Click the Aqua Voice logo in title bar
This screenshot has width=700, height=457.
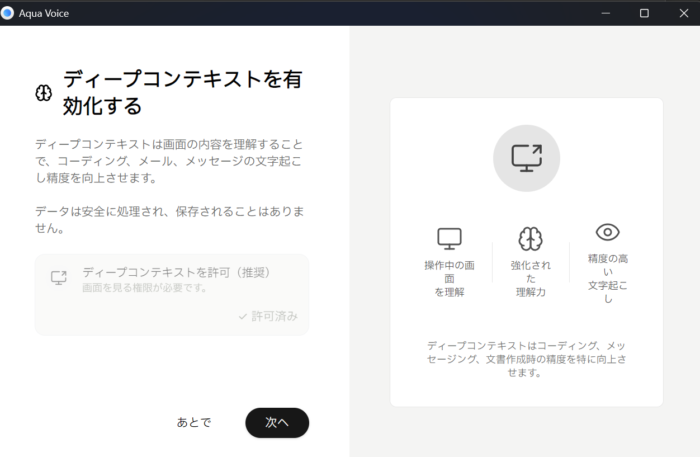[x=7, y=13]
